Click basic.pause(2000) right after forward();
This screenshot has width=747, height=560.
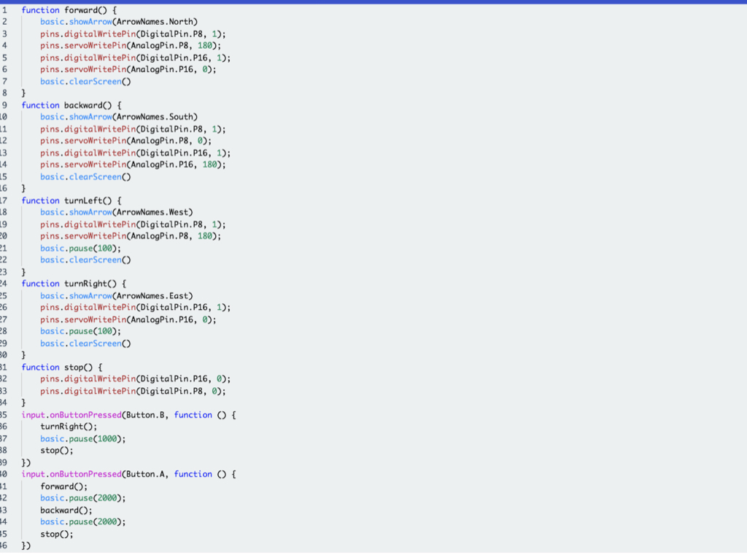coord(81,498)
